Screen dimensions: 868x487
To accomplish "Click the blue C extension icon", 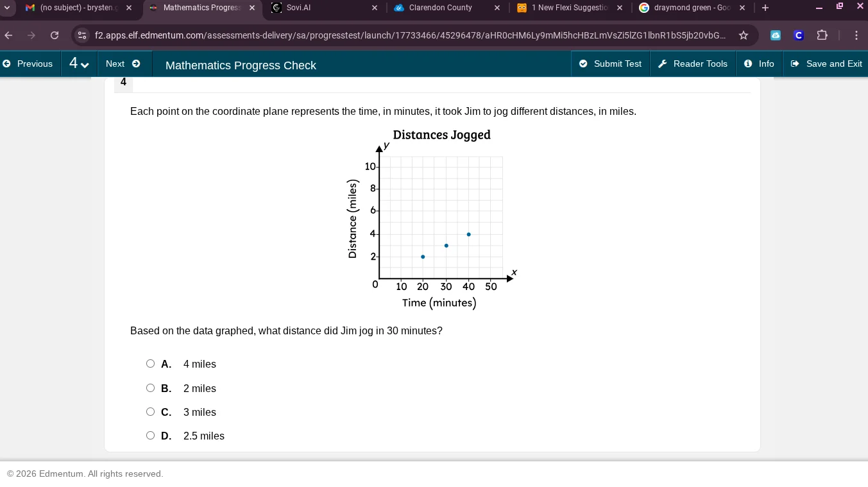I will coord(798,35).
